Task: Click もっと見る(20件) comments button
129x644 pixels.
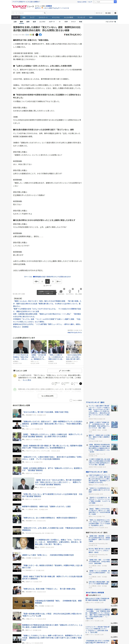Action: click(48, 396)
